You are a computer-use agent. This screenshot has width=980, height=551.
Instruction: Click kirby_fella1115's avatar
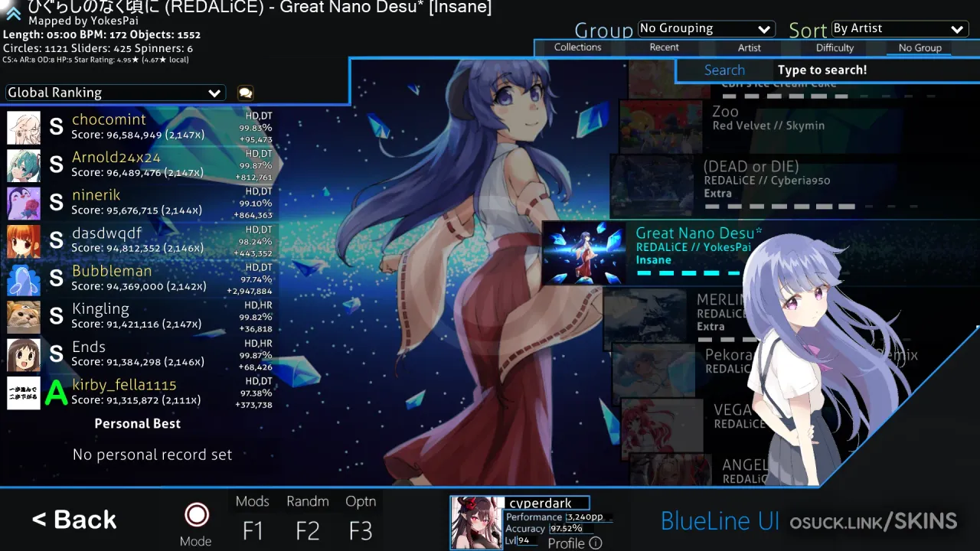click(24, 393)
